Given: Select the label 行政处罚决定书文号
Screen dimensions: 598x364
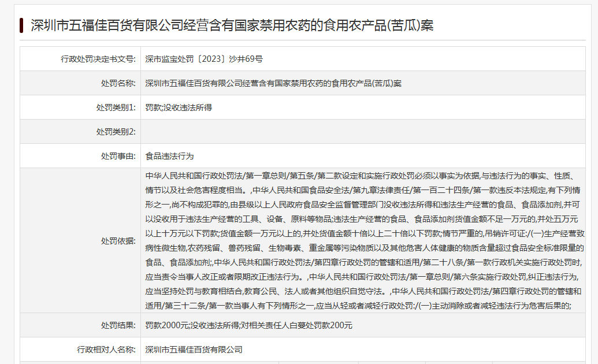Looking at the screenshot, I should coord(98,59).
